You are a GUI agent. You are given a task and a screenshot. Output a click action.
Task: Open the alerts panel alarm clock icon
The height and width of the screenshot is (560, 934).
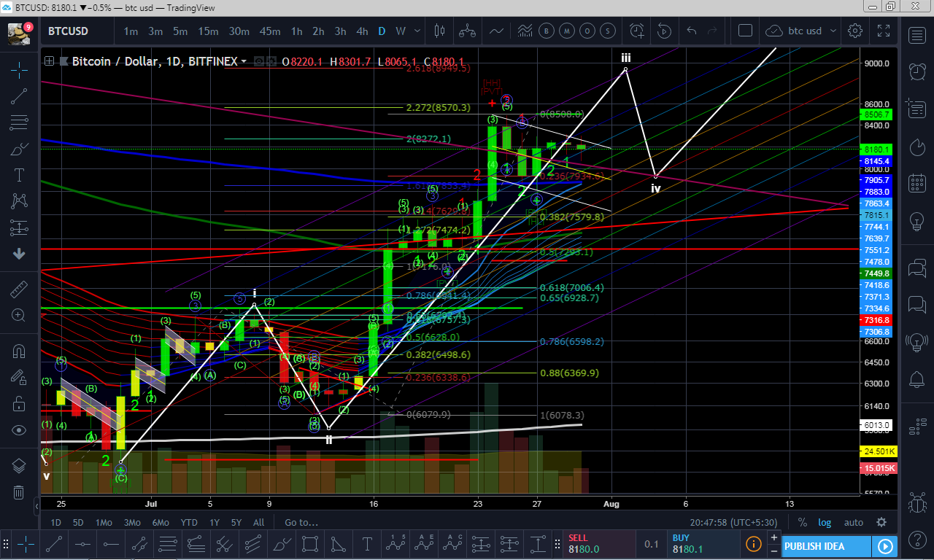[917, 71]
